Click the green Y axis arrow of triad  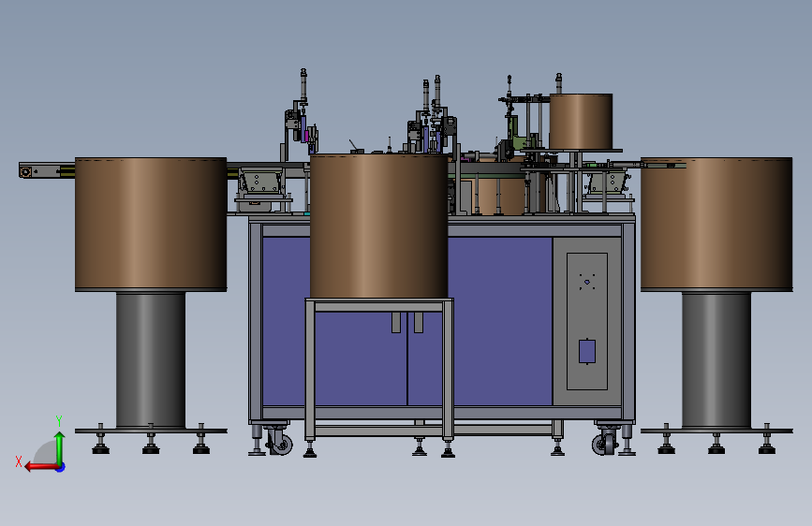[60, 447]
